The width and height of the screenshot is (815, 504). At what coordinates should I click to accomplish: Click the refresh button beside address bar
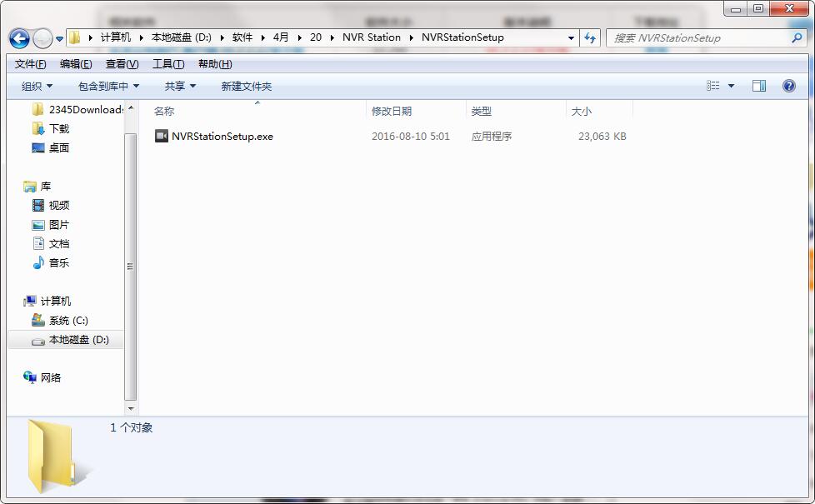[590, 37]
